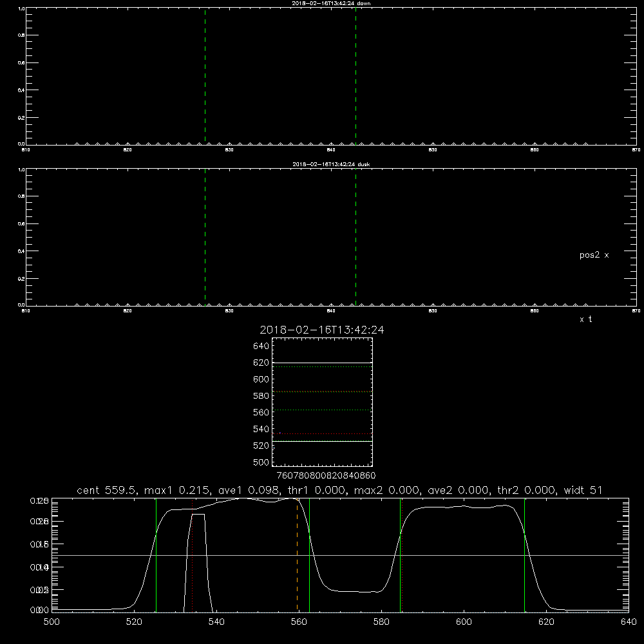This screenshot has width=644, height=644.
Task: Click the red dotted line near 585 in center plot
Action: point(322,392)
